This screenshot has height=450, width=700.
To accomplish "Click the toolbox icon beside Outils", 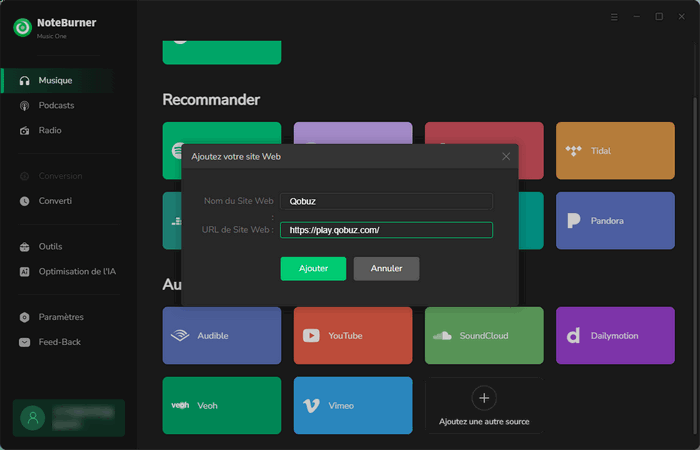I will point(25,247).
